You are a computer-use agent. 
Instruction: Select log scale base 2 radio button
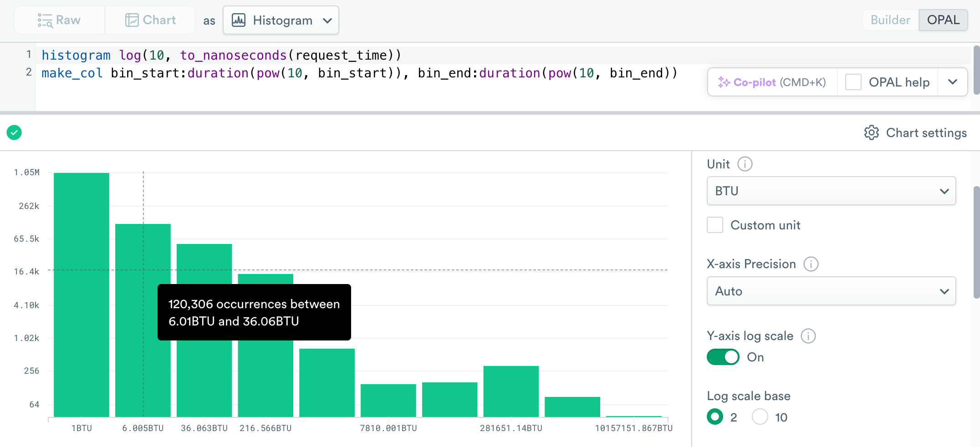(715, 417)
